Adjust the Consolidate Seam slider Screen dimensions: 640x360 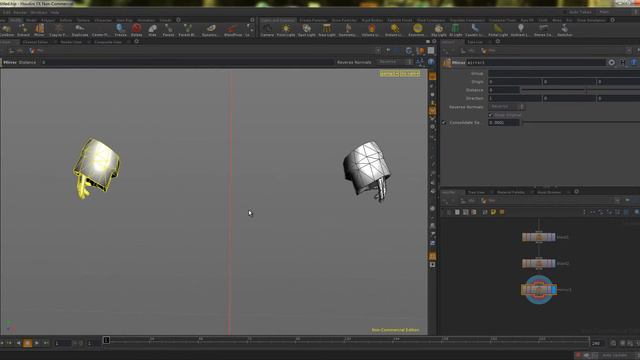pos(581,122)
